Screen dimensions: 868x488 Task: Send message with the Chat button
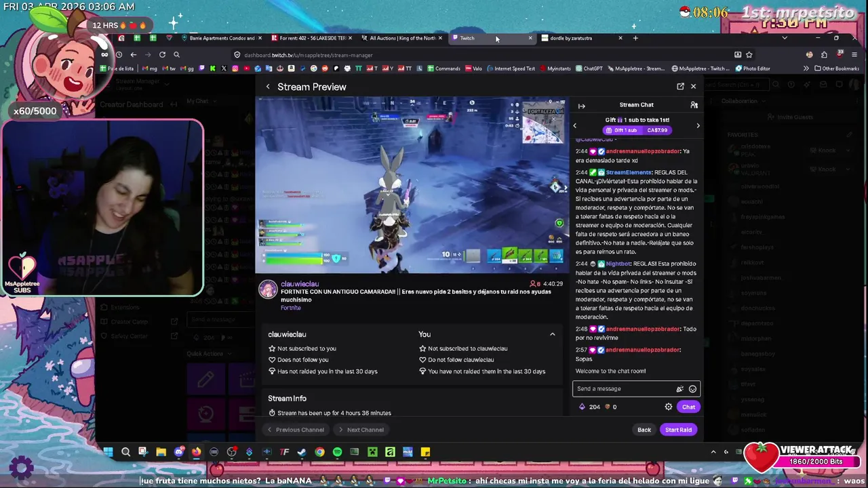688,407
